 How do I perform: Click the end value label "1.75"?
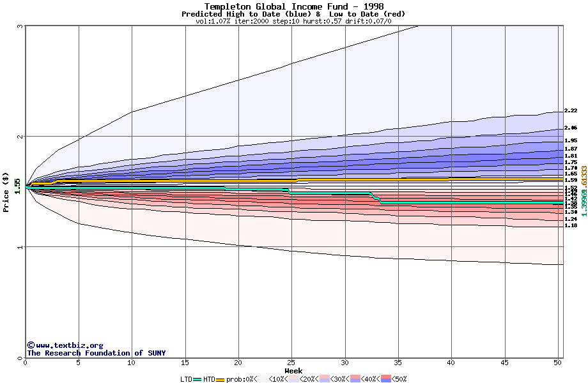[x=571, y=163]
